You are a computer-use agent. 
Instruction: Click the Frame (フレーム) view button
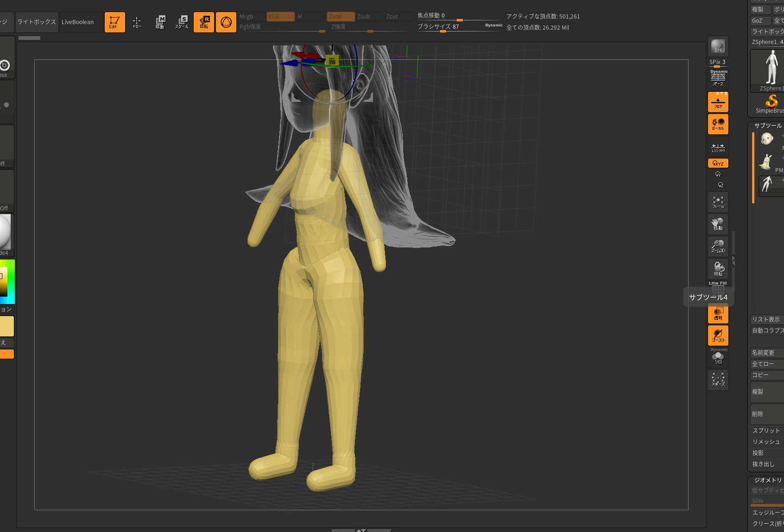coord(718,202)
